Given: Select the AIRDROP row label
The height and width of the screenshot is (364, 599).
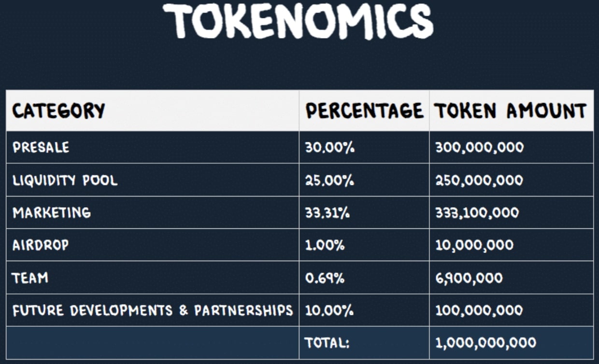Looking at the screenshot, I should (x=41, y=245).
